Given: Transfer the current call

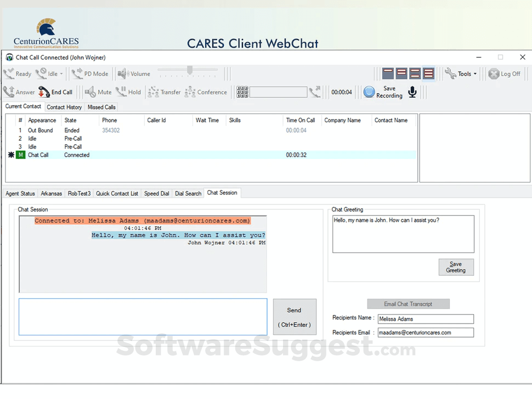Looking at the screenshot, I should (164, 92).
